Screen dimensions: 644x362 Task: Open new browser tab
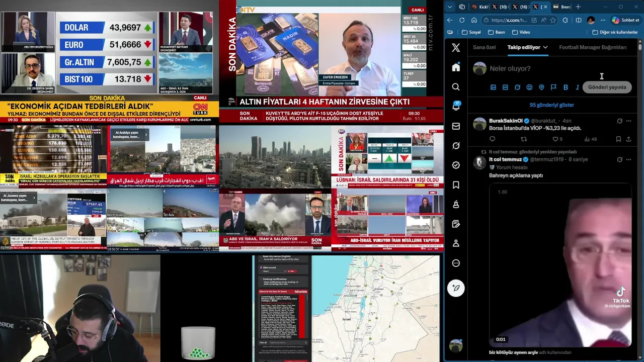(578, 7)
